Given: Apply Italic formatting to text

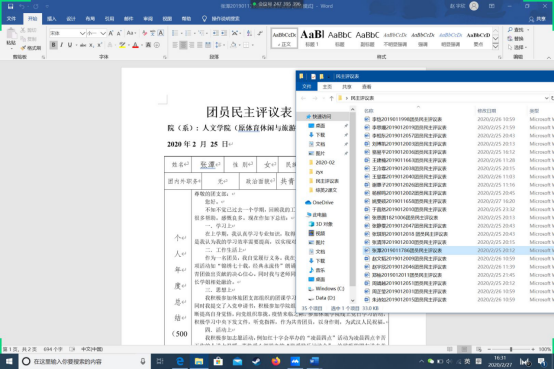Looking at the screenshot, I should click(x=62, y=45).
